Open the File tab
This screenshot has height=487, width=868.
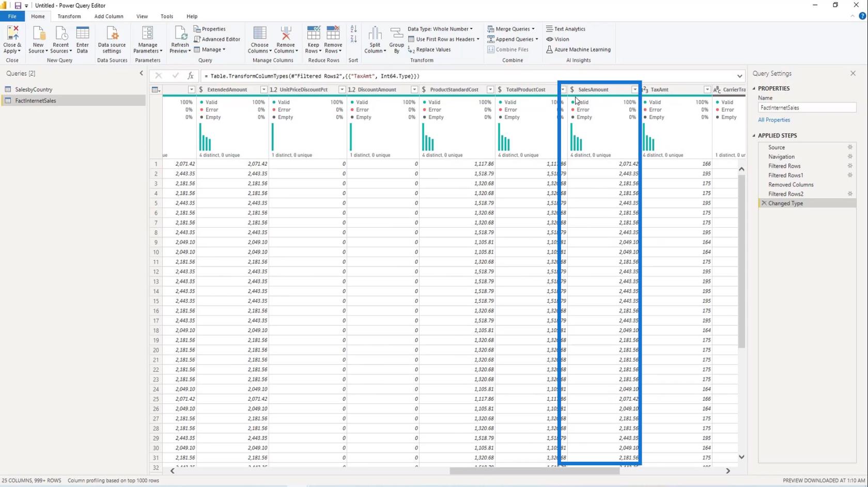(x=12, y=17)
